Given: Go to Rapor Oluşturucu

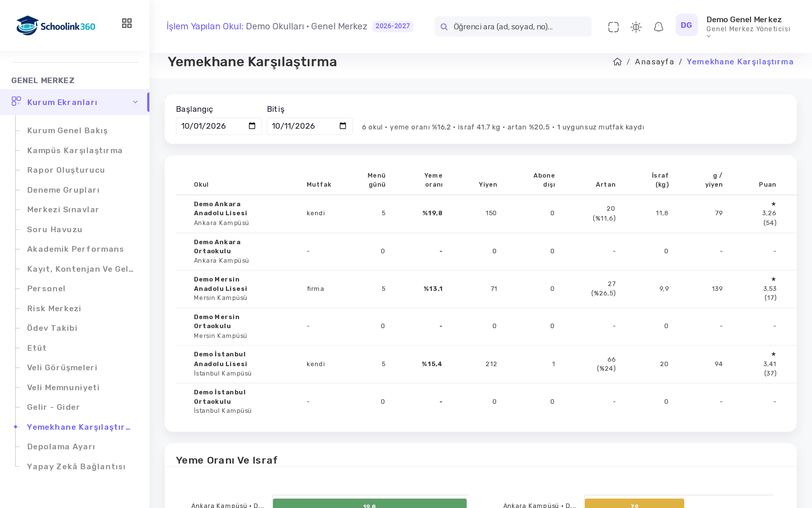Looking at the screenshot, I should coord(66,170).
